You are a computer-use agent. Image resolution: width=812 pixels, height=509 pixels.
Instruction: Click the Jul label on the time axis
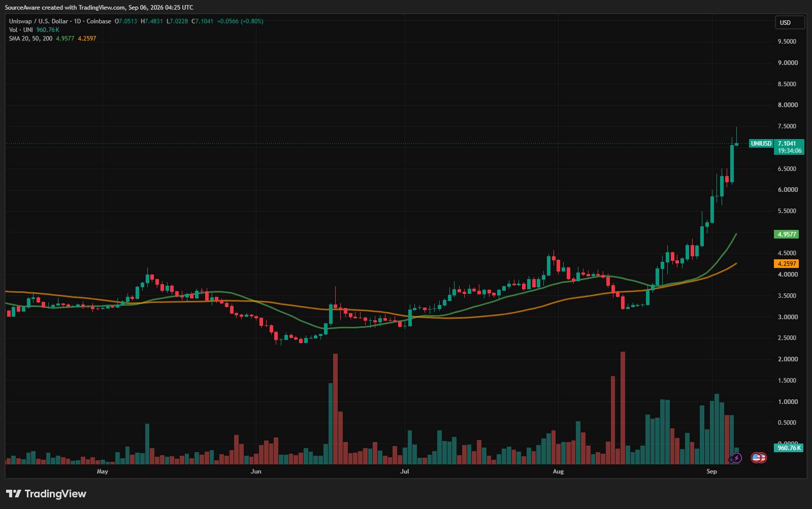(x=405, y=471)
